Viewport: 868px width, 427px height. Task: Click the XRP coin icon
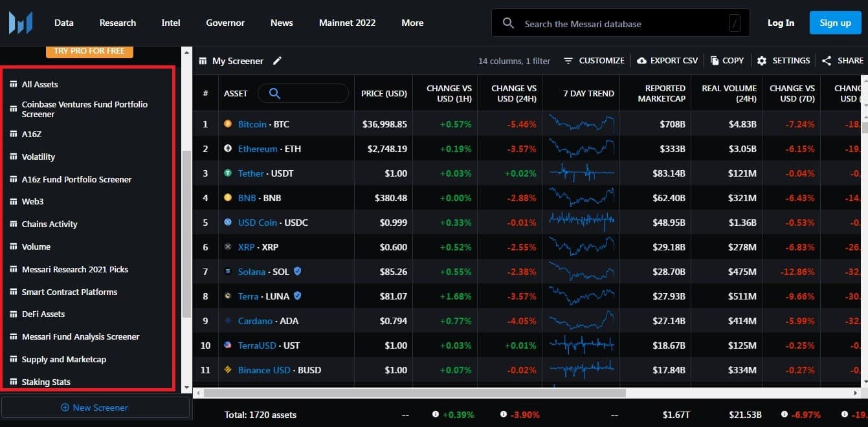228,247
